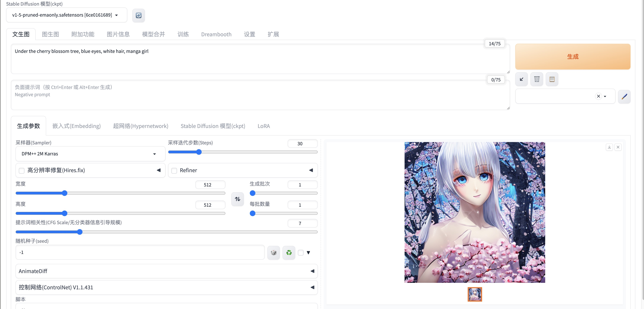Select the 生成参数 tab
The image size is (644, 309).
[28, 126]
